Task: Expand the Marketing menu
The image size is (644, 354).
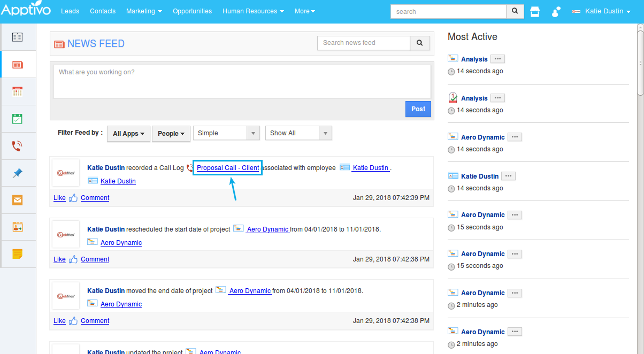Action: coord(144,11)
